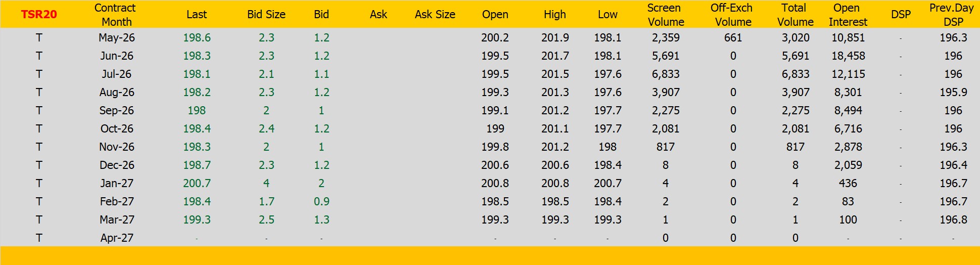This screenshot has width=980, height=265.
Task: Select the Aug-26 Prev.Day DSP 195.9
Action: pyautogui.click(x=953, y=93)
